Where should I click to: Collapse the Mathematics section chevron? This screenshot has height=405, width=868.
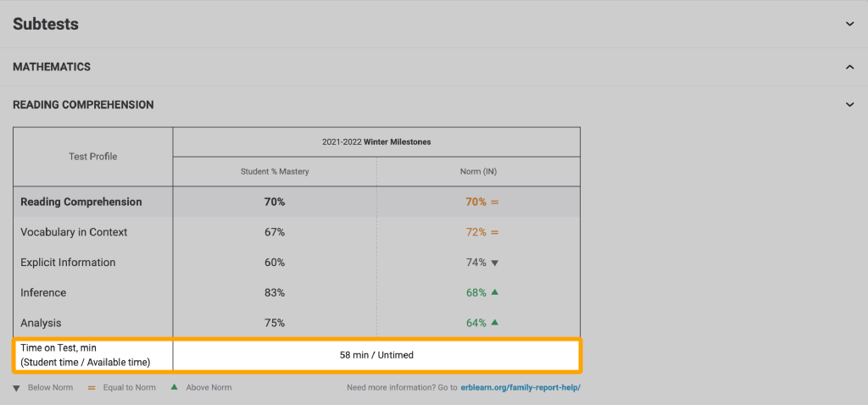(849, 67)
